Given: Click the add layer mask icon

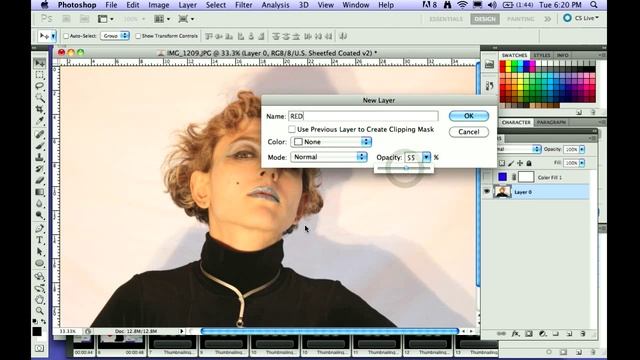Looking at the screenshot, I should click(x=529, y=333).
